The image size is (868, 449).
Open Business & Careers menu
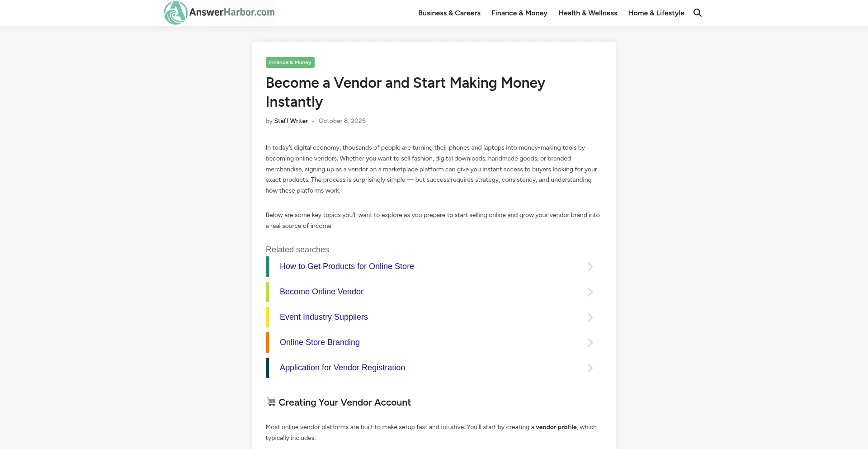click(x=449, y=13)
